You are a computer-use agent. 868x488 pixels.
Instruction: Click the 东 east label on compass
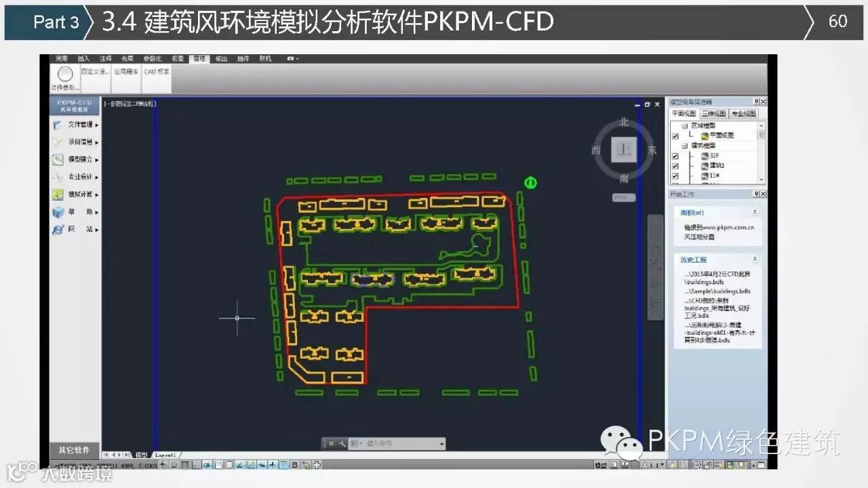(x=652, y=150)
